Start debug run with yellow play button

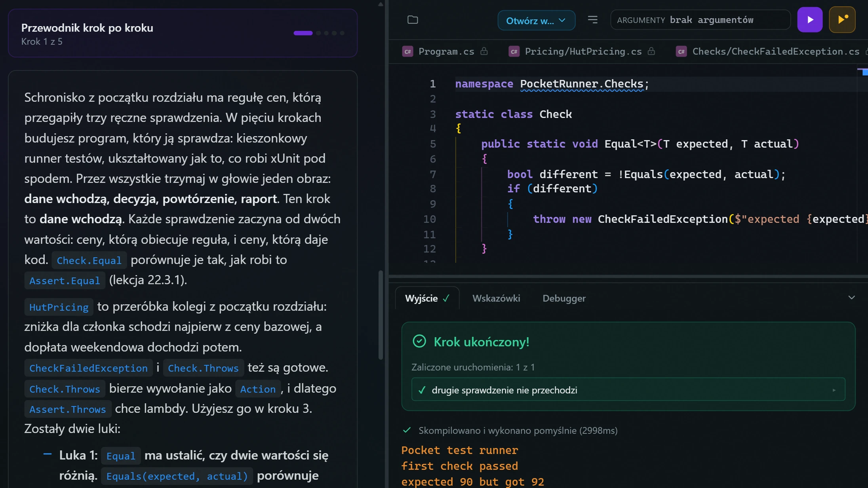pos(842,20)
